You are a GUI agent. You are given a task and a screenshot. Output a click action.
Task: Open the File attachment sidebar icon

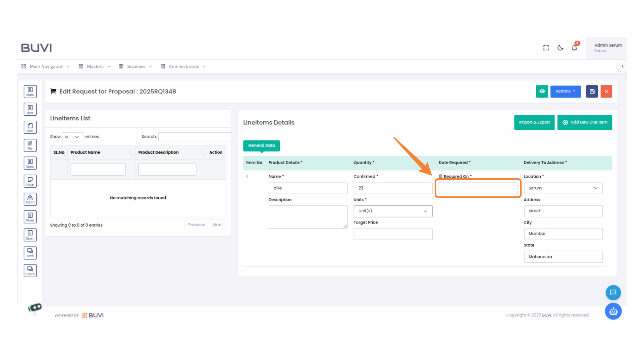[x=30, y=145]
